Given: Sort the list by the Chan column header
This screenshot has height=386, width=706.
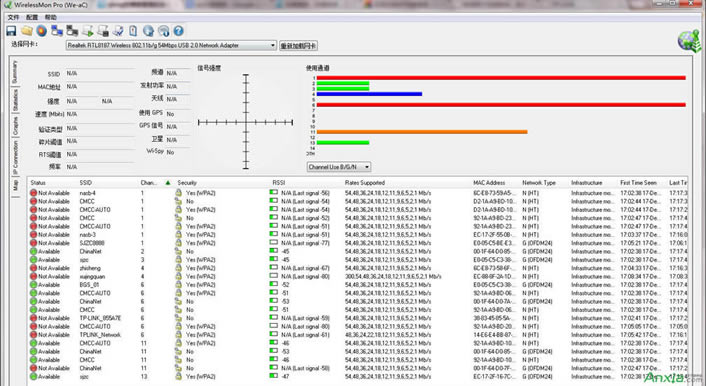Looking at the screenshot, I should (x=155, y=183).
